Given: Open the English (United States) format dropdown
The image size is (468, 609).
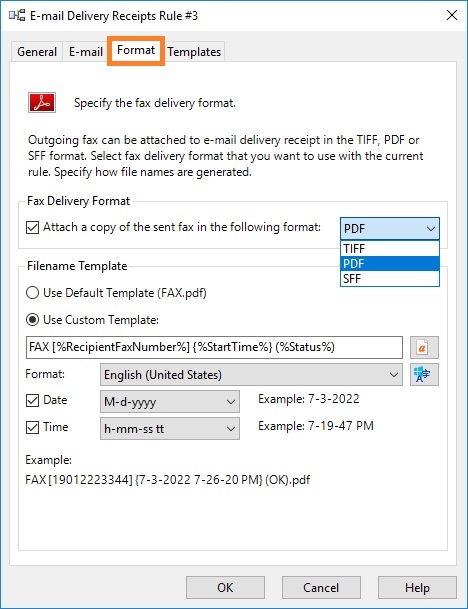Looking at the screenshot, I should [251, 374].
